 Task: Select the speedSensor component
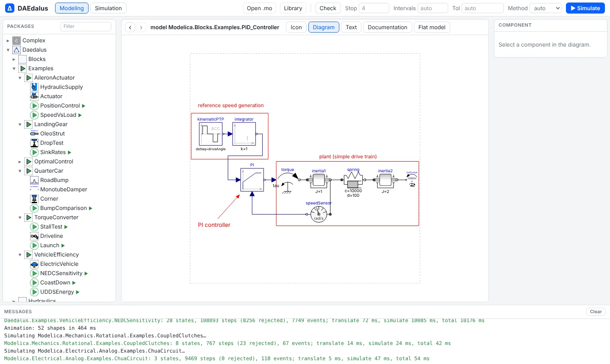click(x=319, y=214)
